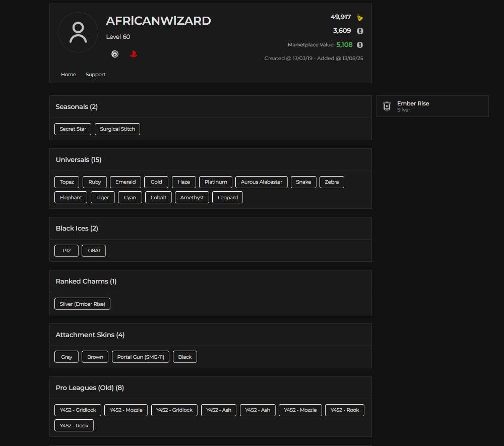Select the Aurous Alabaster skin tag
504x446 pixels.
[x=261, y=182]
